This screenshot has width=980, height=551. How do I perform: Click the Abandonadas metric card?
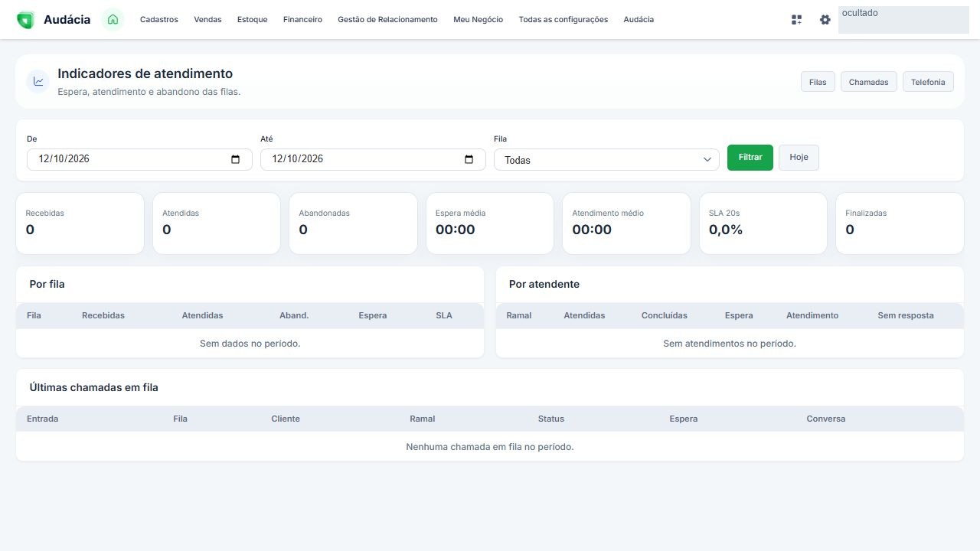tap(353, 223)
